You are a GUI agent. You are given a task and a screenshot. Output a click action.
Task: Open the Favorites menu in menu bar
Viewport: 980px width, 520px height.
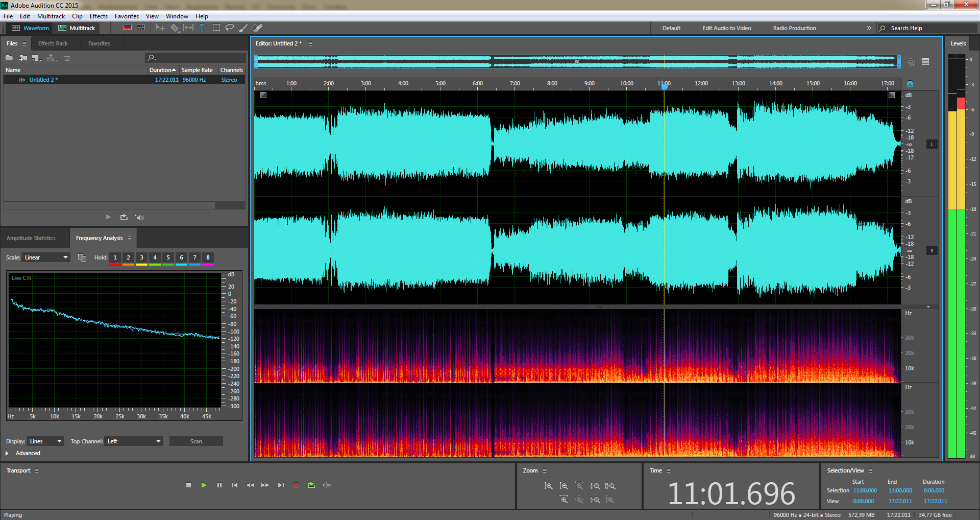click(x=127, y=16)
